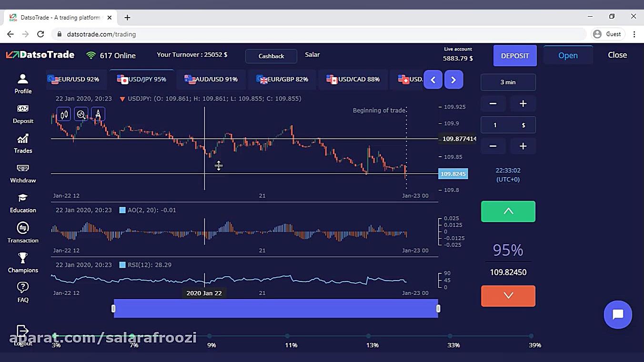644x362 pixels.
Task: Click the 95% payout percentage
Action: 508,250
